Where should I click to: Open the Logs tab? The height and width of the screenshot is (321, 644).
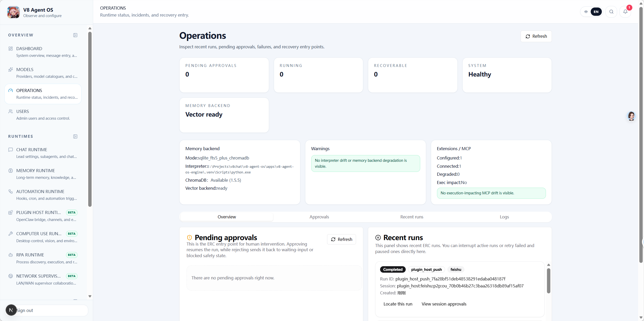[504, 217]
